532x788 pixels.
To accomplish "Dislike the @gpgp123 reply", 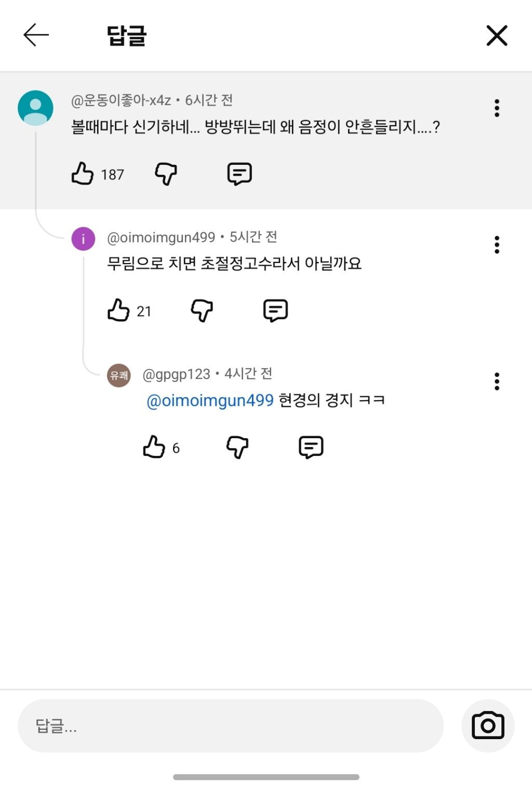I will tap(237, 447).
